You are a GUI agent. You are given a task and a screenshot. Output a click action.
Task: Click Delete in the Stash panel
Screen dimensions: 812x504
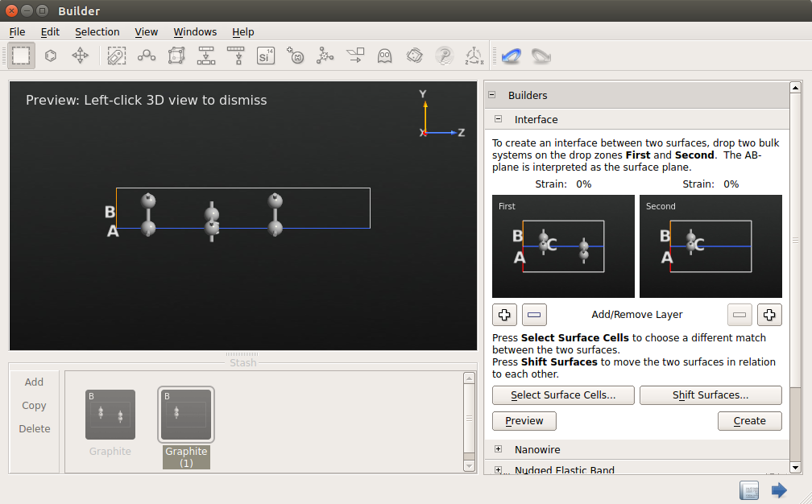35,428
